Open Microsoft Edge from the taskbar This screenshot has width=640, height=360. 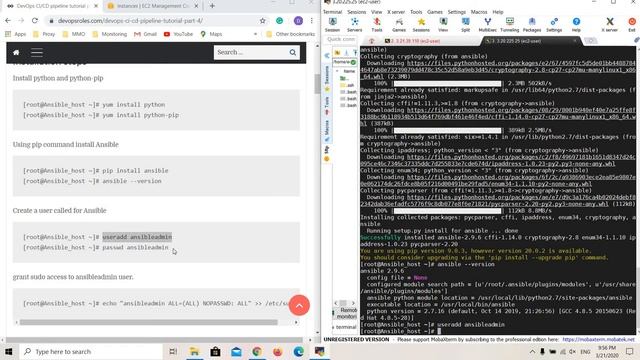click(x=299, y=351)
